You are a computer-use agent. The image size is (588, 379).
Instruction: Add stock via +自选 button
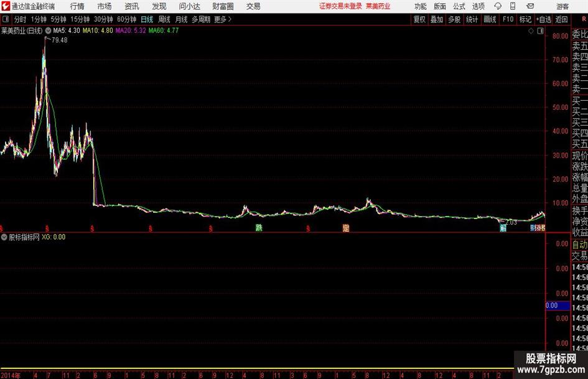click(x=544, y=19)
